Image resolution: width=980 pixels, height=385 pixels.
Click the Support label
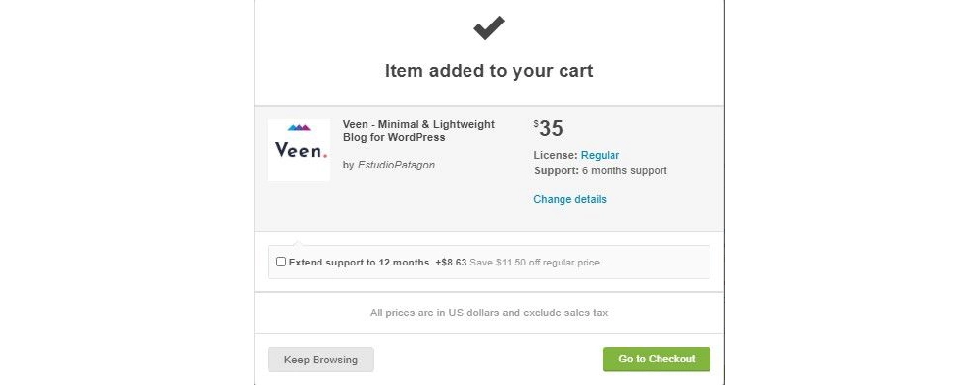[x=557, y=170]
